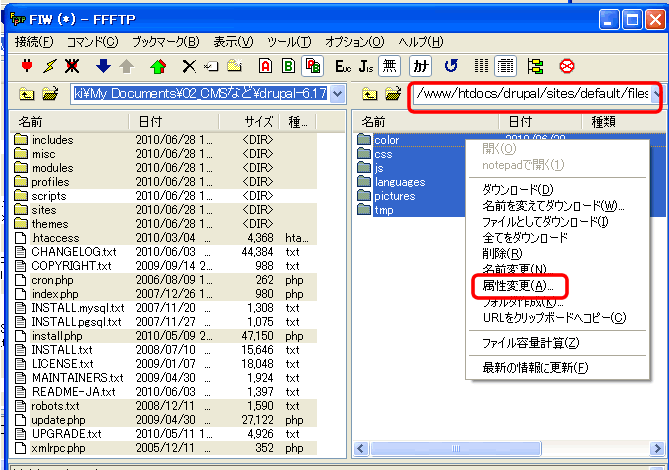
Task: Click the connect plug icon
Action: click(27, 67)
